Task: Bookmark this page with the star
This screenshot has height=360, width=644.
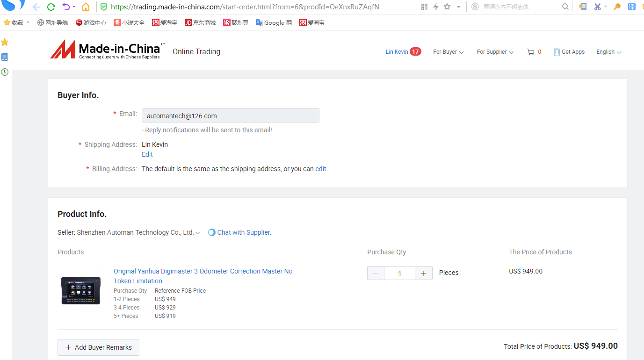Action: (x=447, y=7)
